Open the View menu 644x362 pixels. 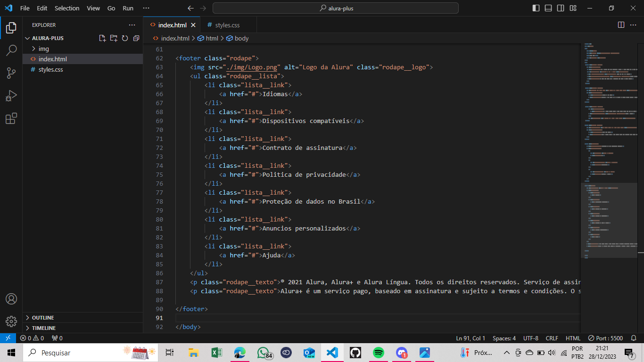pyautogui.click(x=93, y=8)
